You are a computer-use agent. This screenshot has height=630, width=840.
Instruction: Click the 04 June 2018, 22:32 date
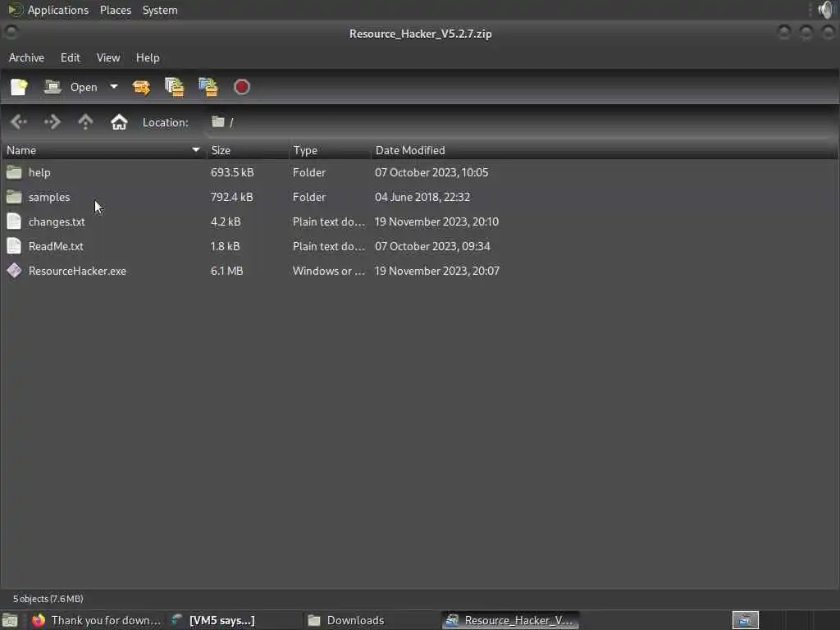tap(422, 197)
